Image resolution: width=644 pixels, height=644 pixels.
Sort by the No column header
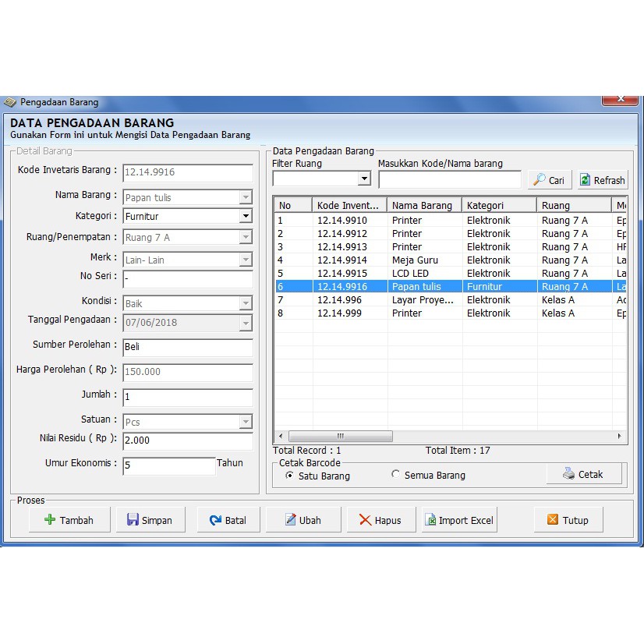(x=293, y=205)
